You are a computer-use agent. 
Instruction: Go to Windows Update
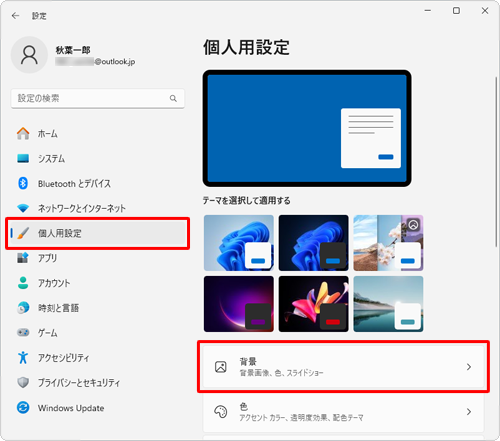tap(98, 408)
